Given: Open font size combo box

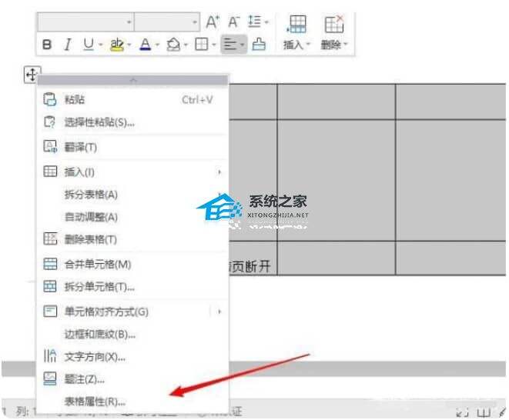Looking at the screenshot, I should [x=167, y=22].
